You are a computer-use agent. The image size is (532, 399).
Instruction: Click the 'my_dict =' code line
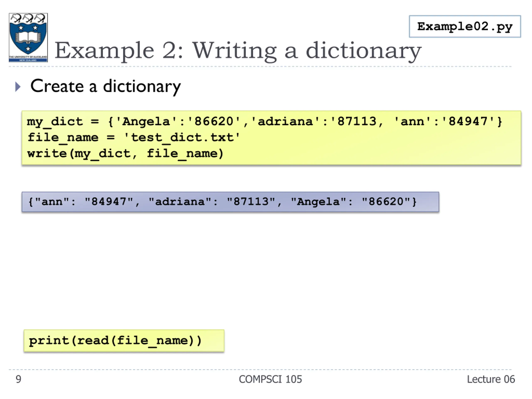pyautogui.click(x=264, y=121)
